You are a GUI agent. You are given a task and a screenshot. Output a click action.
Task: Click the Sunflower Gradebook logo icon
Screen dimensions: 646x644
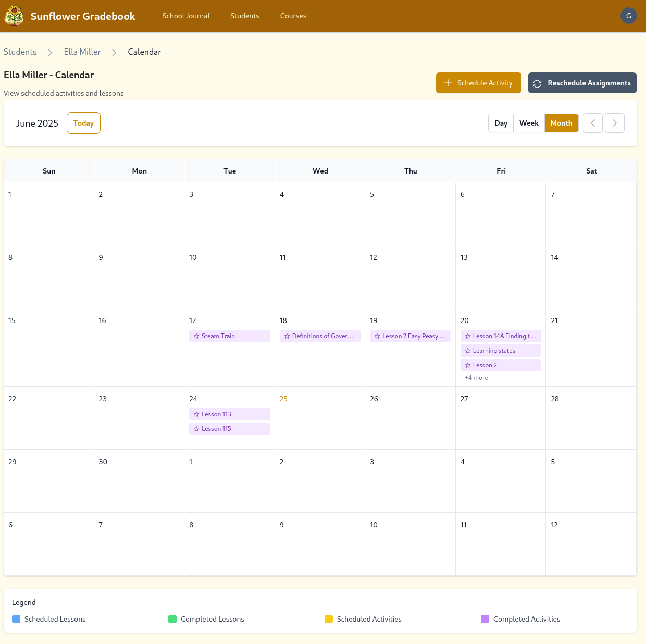[x=14, y=16]
